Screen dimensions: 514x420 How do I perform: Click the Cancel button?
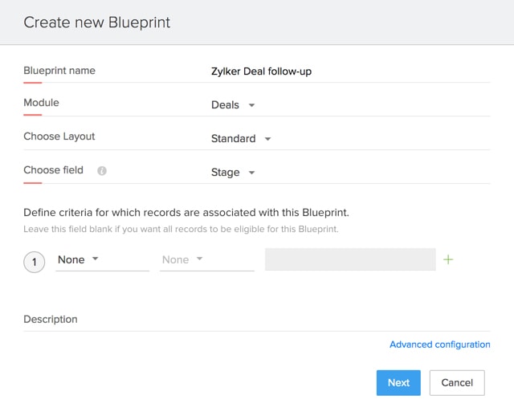(457, 382)
